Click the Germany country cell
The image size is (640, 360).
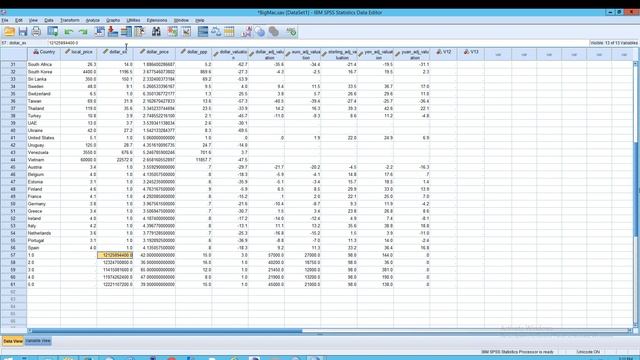coord(44,204)
